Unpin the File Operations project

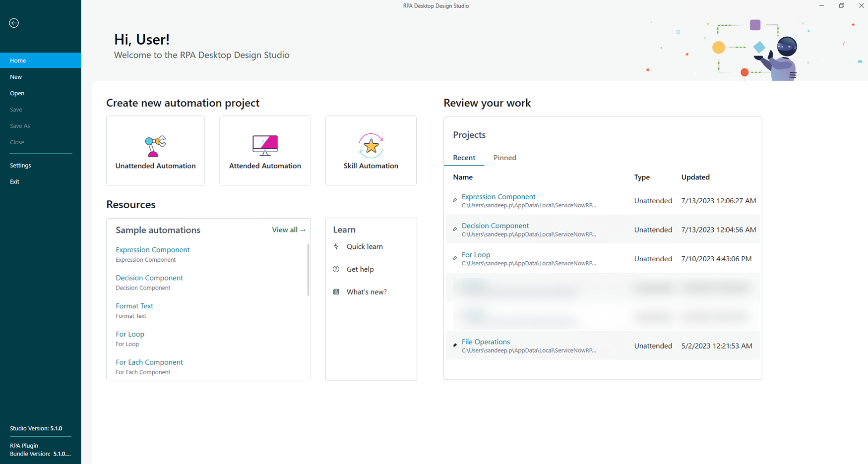click(x=455, y=345)
